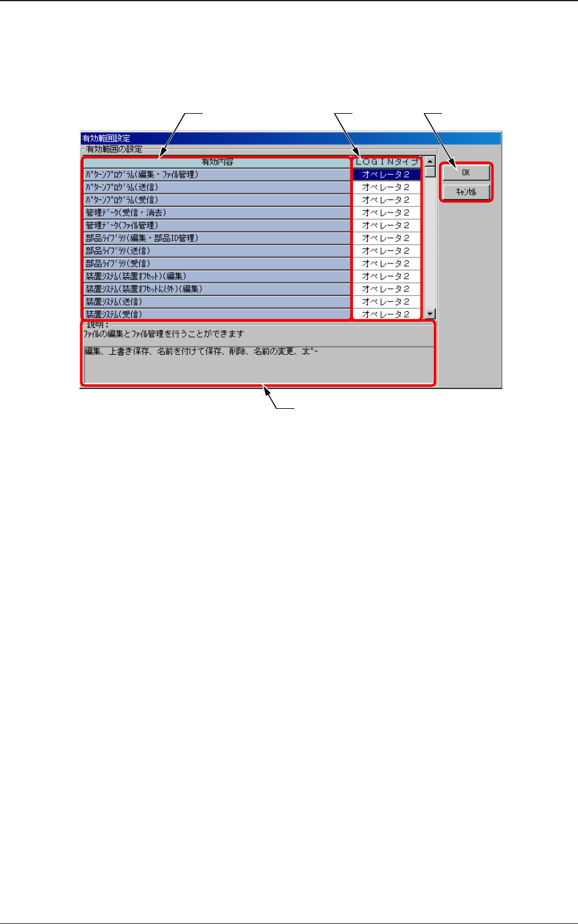Click LOGIN type cell of 部品ライブラリ(受信)
The image size is (578, 924).
tap(387, 263)
